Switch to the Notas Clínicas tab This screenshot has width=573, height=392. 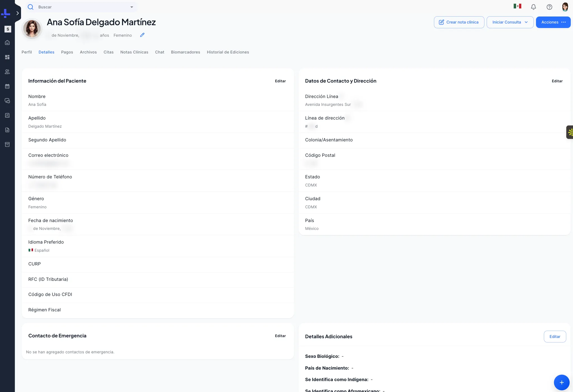tap(134, 52)
